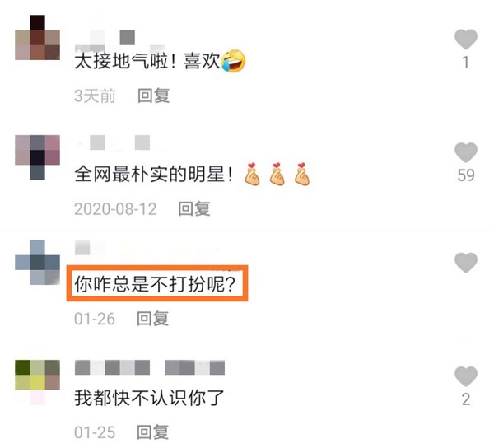
Task: Open username above '我都快不认识你了' comment
Action: point(150,367)
